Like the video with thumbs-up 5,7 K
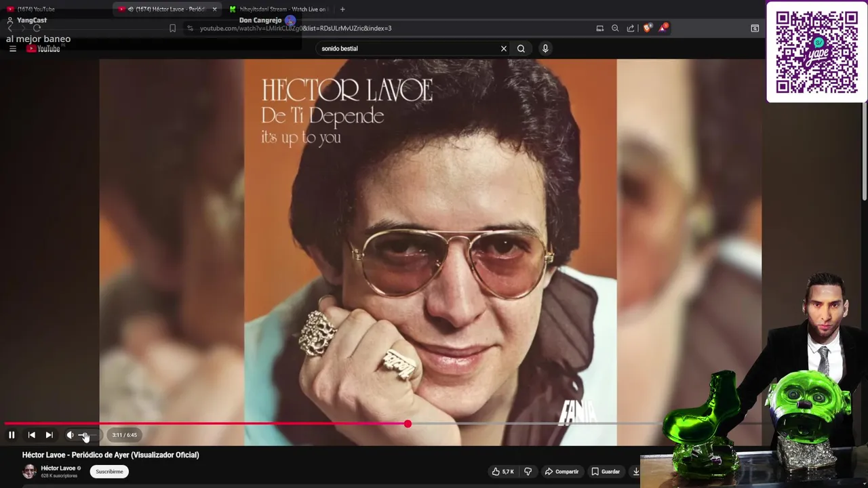Screen dimensions: 868x488 pos(502,472)
